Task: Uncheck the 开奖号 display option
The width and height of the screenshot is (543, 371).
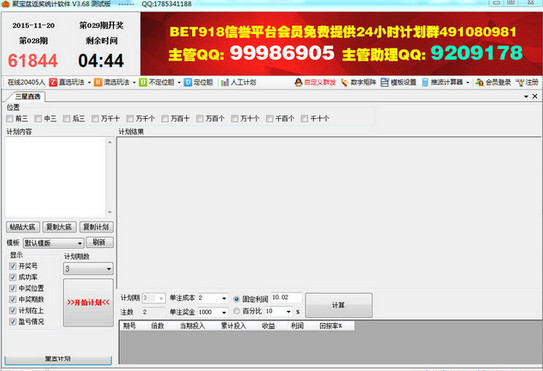Action: coord(13,266)
